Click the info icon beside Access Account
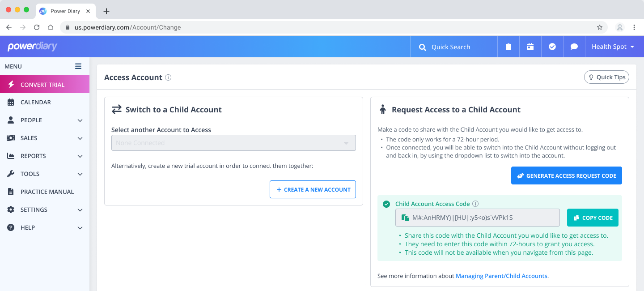The height and width of the screenshot is (291, 644). (168, 77)
